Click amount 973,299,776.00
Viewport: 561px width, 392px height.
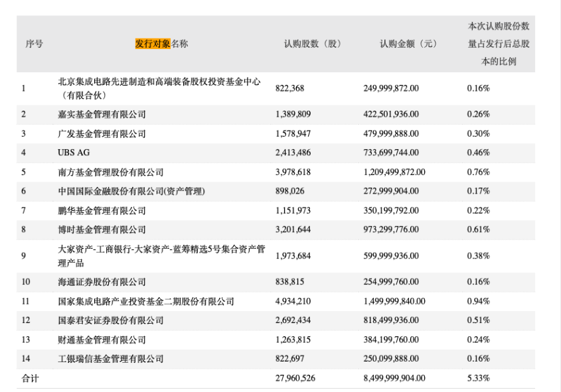[391, 229]
